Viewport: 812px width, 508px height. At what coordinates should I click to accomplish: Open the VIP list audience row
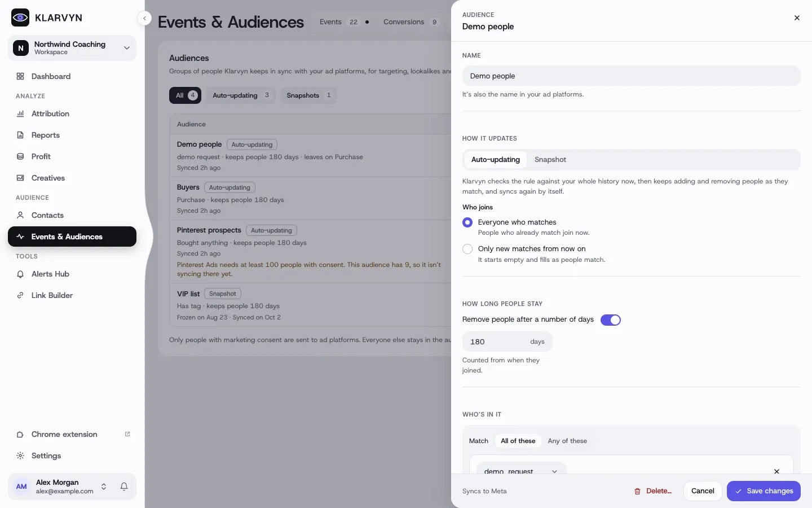[310, 305]
